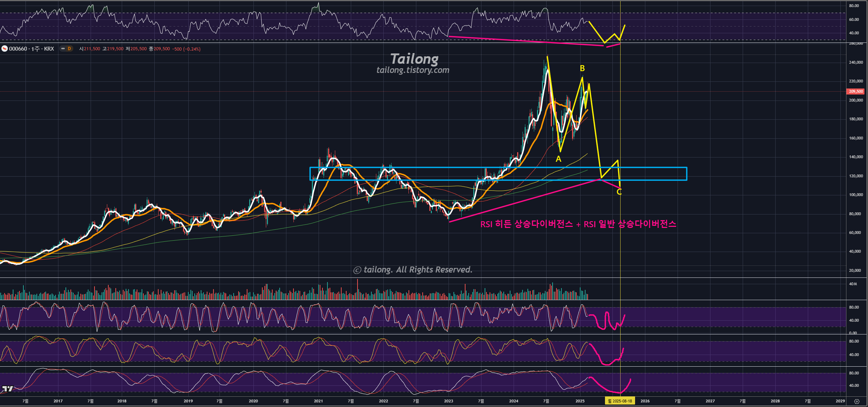Select the yellow letter C wave label
Image resolution: width=868 pixels, height=407 pixels.
tap(619, 192)
